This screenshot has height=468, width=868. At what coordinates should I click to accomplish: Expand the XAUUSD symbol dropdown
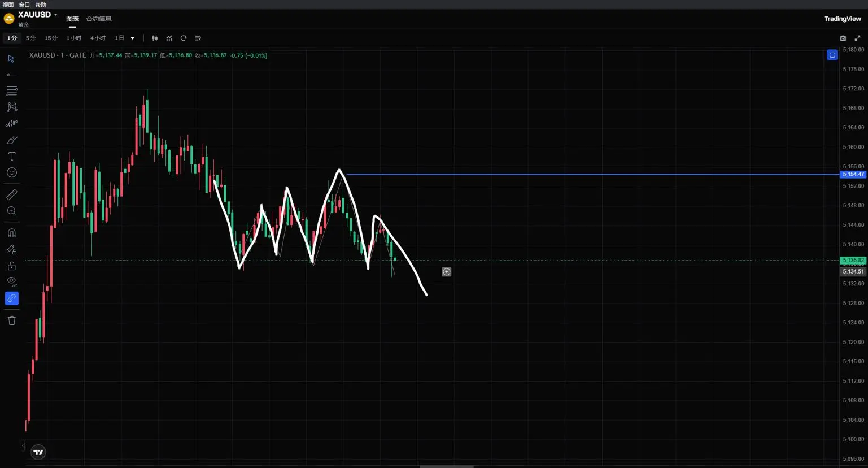point(55,15)
